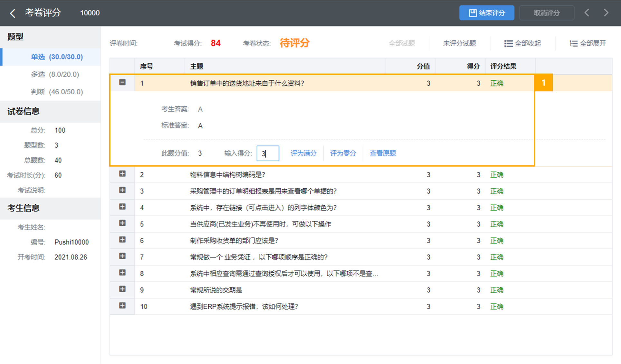Expand question 2 物料信息中结构树编码是
The width and height of the screenshot is (621, 364).
[122, 174]
